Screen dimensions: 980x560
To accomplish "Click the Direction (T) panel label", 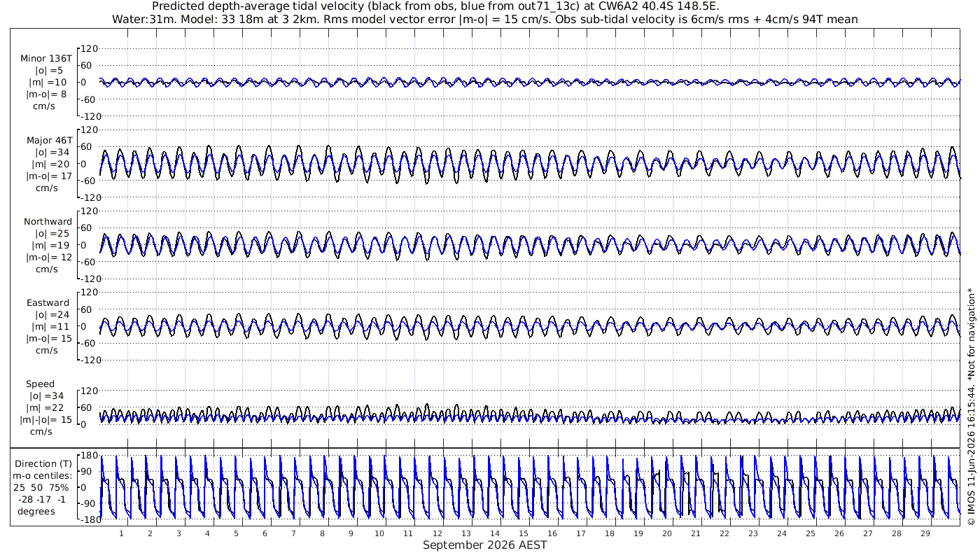I will [45, 464].
